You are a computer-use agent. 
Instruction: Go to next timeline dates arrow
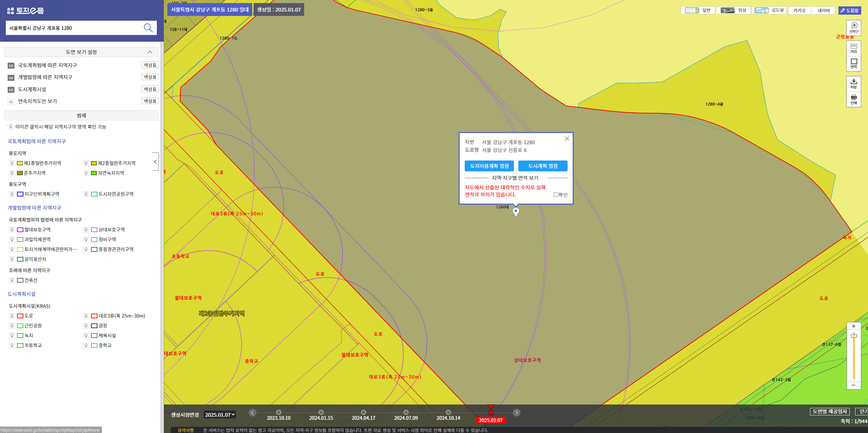[x=516, y=413]
